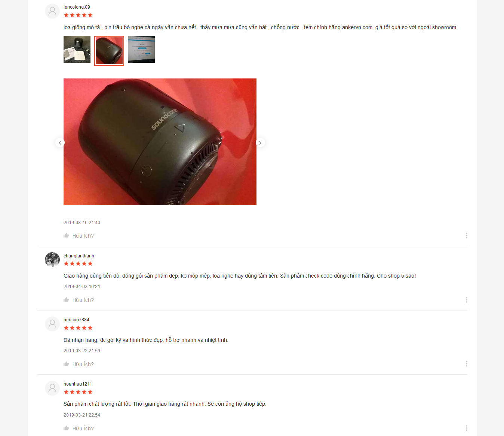
Task: Open more options menu for loncolong.09's review
Action: [x=466, y=235]
